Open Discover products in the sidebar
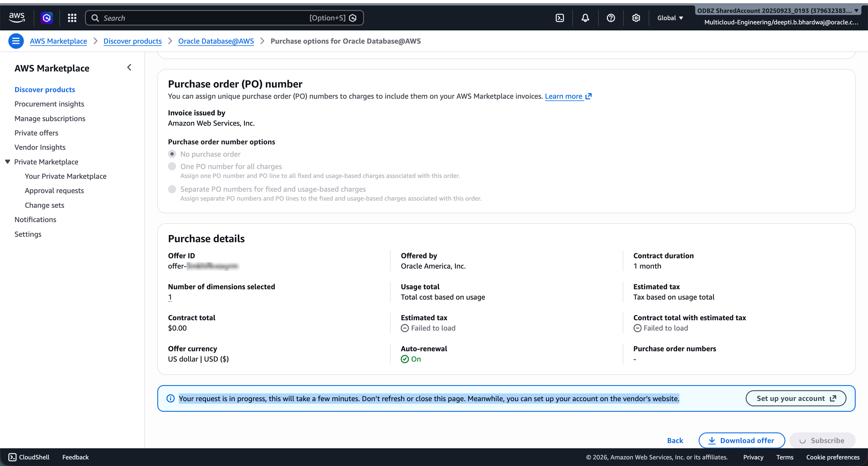 [x=45, y=89]
